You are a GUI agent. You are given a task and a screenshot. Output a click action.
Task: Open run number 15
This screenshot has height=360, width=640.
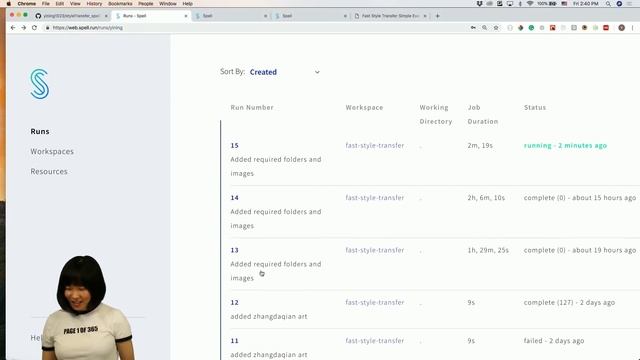[234, 145]
